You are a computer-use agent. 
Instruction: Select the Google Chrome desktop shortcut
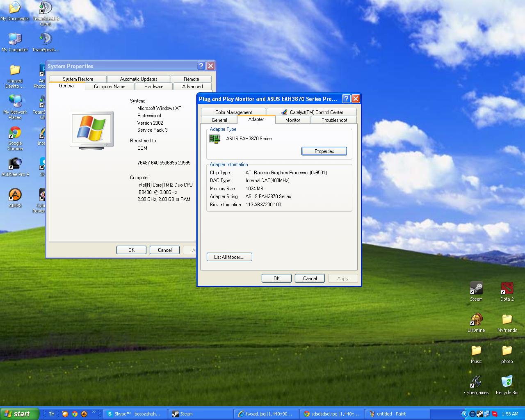[x=15, y=138]
